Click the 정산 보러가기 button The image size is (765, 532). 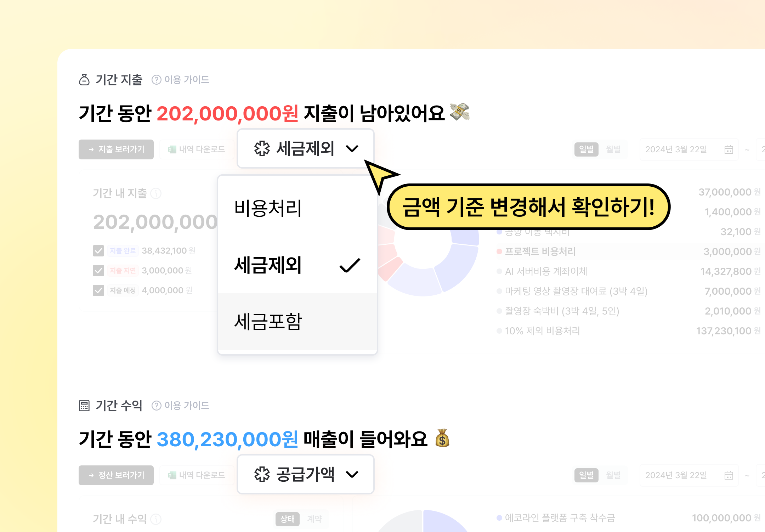click(x=116, y=475)
